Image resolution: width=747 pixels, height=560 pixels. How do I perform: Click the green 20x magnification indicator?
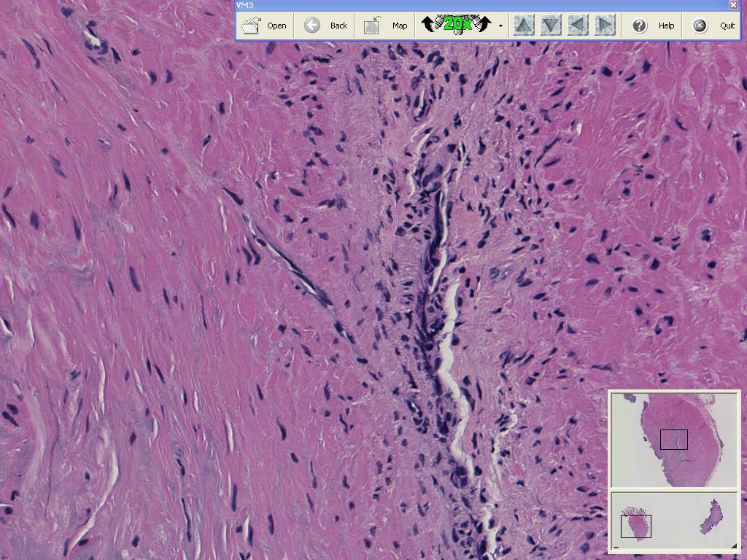click(457, 23)
